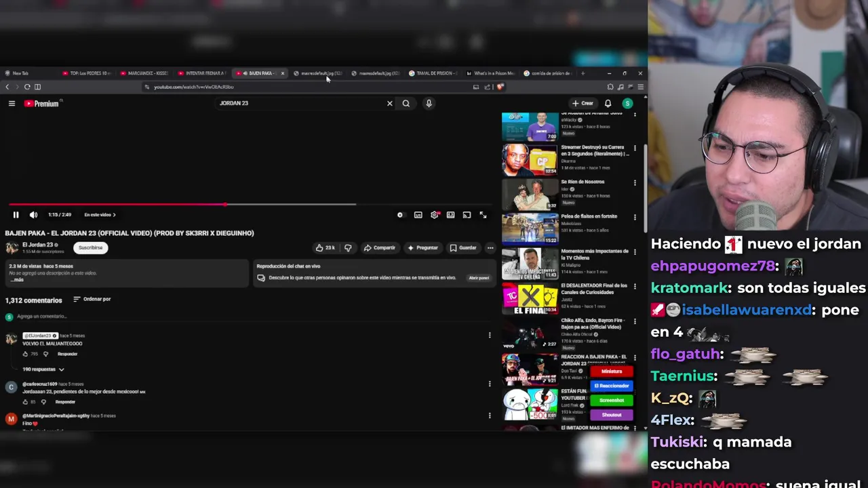Expand the 'En este video' chapter chevron

point(114,215)
